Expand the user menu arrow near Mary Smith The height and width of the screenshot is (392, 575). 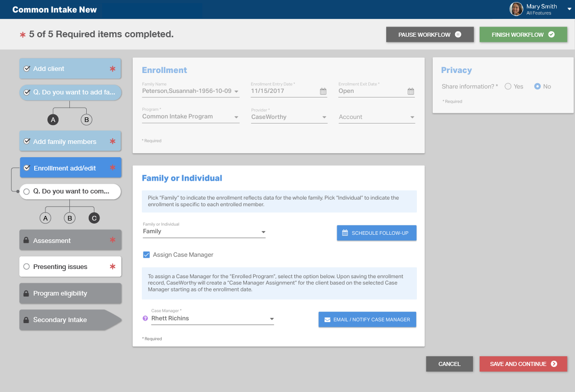coord(569,9)
